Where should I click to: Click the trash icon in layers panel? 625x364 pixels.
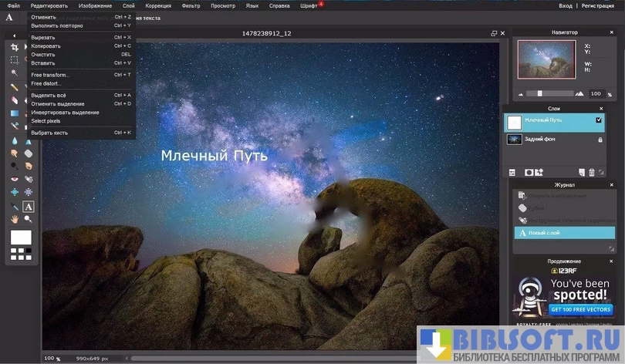coord(592,172)
